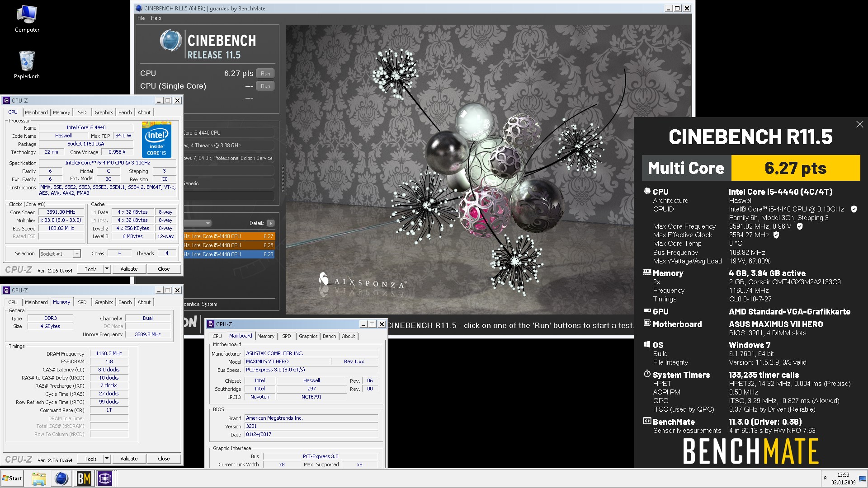Click the Start button
Screen dimensions: 868x488
click(12, 479)
